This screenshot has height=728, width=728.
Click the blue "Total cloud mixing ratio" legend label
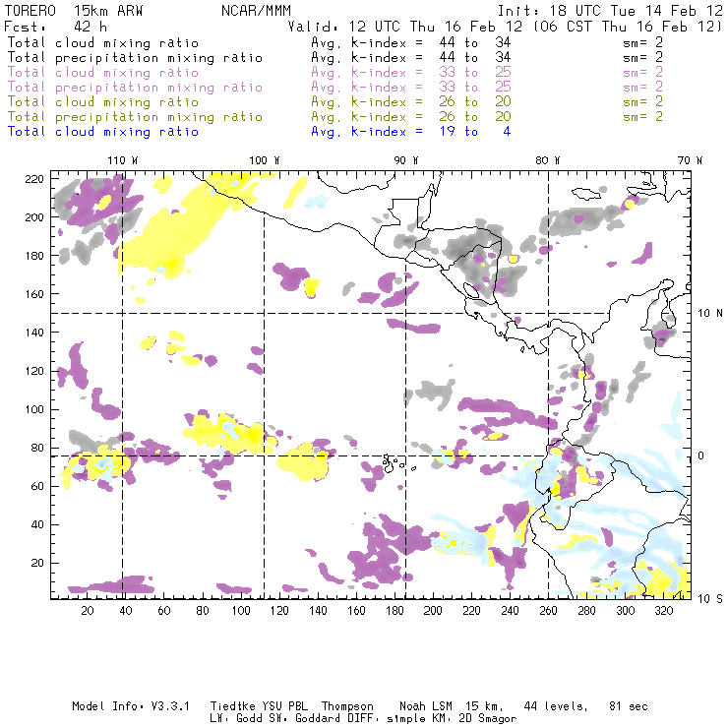(103, 132)
